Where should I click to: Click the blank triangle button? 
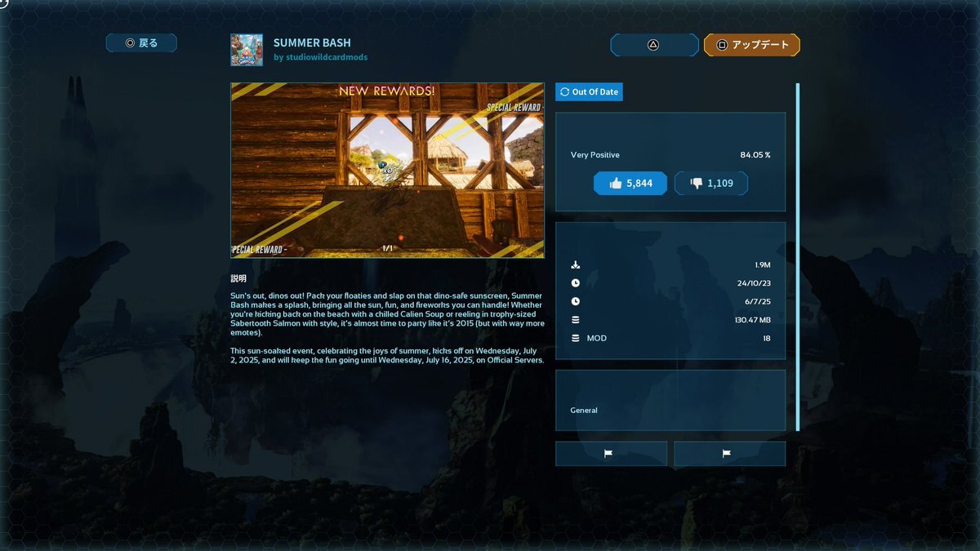tap(654, 45)
